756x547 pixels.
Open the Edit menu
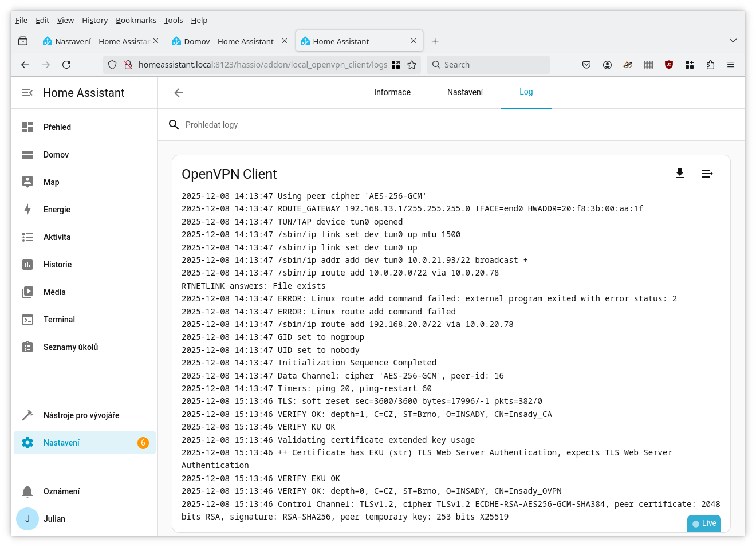tap(42, 20)
